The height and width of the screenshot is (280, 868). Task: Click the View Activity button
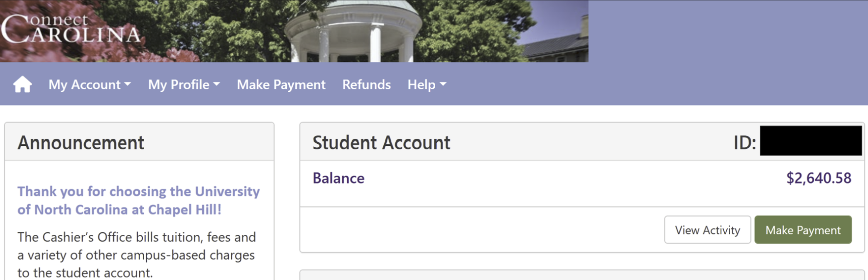[707, 230]
